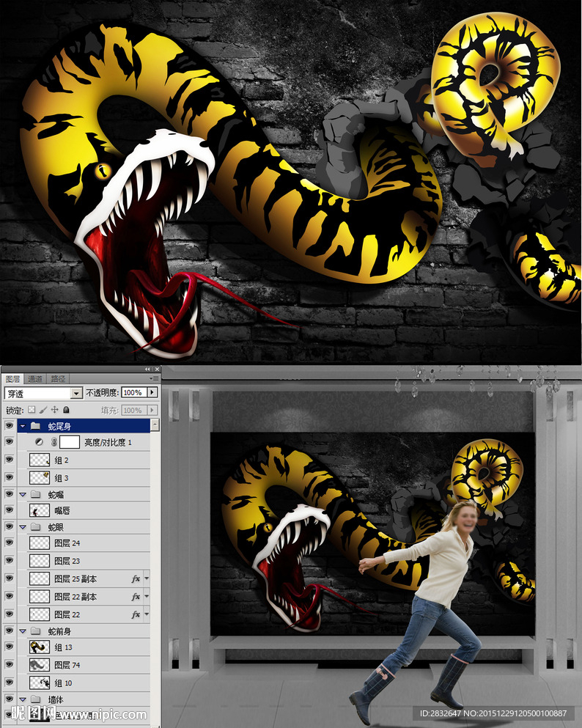The width and height of the screenshot is (582, 728).
Task: Hide the 蛇眼 group
Action: (x=9, y=526)
